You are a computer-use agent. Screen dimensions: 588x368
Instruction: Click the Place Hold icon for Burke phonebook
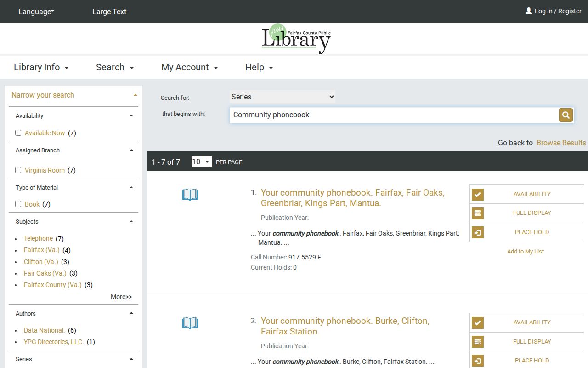coord(478,361)
